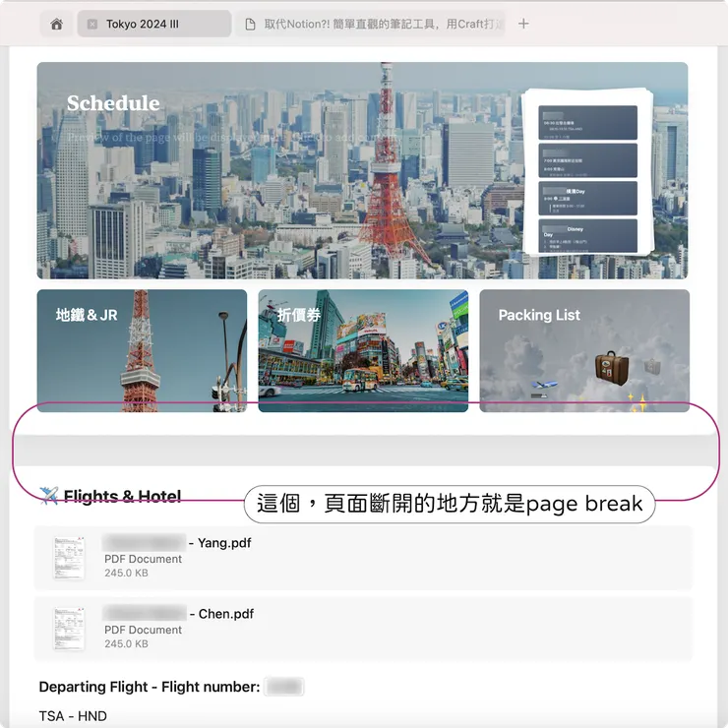Screen dimensions: 728x728
Task: Click the document icon on second tab
Action: (x=250, y=25)
